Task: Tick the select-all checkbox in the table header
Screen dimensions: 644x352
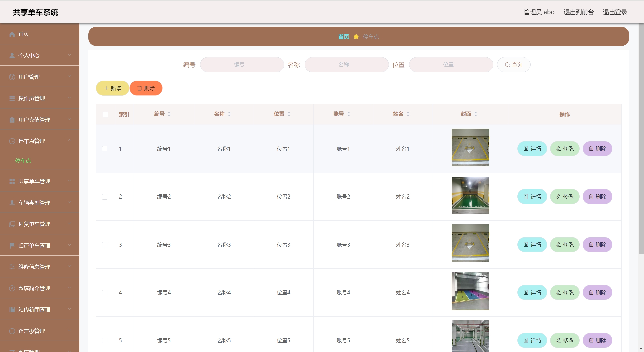Action: 105,114
